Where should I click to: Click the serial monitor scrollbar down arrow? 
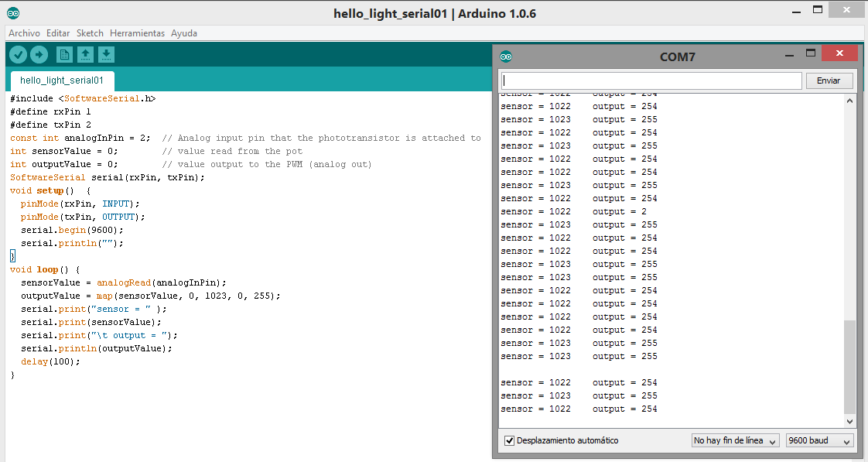[849, 421]
